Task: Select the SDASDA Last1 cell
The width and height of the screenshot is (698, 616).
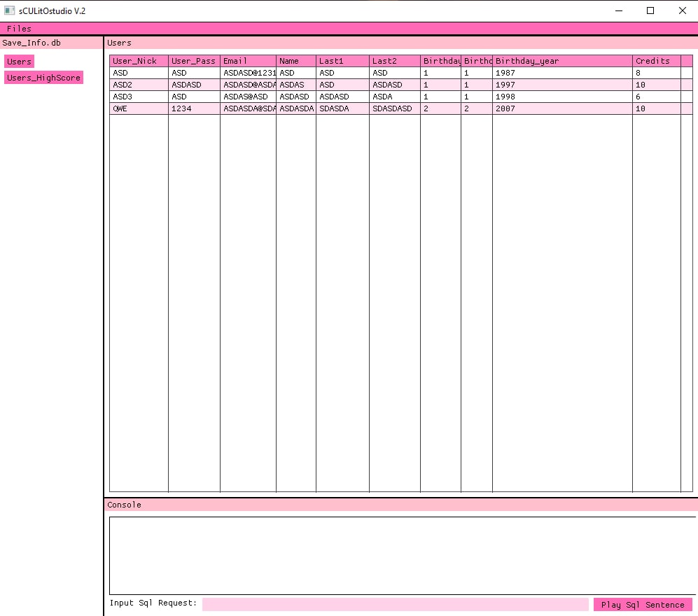Action: (x=342, y=108)
